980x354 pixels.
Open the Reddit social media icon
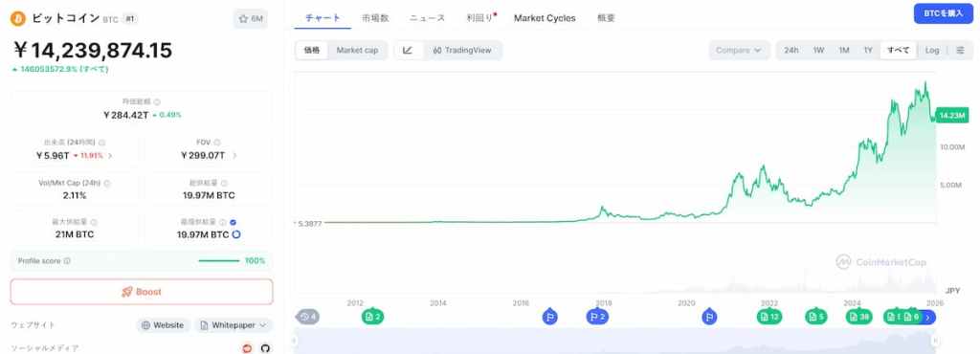pos(247,348)
